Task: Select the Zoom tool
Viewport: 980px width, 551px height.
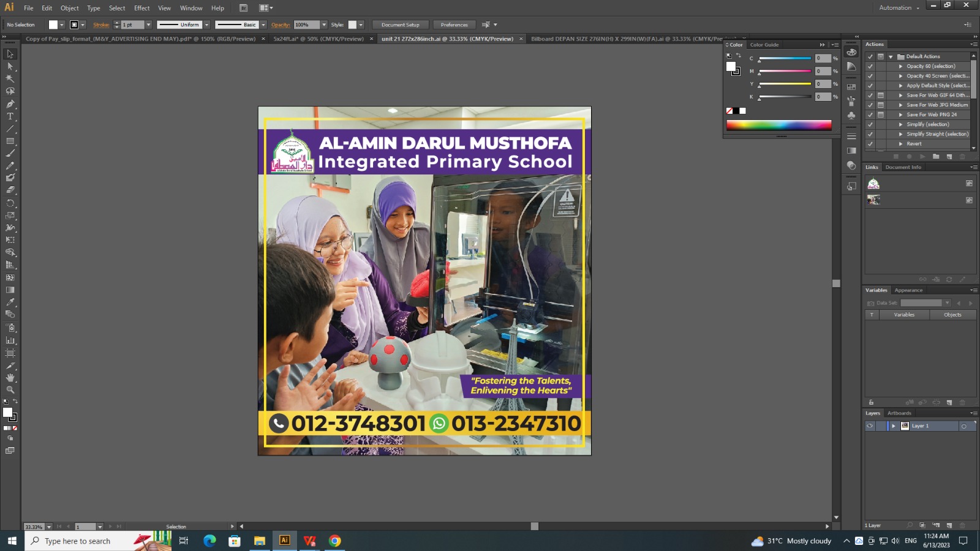Action: pyautogui.click(x=10, y=390)
